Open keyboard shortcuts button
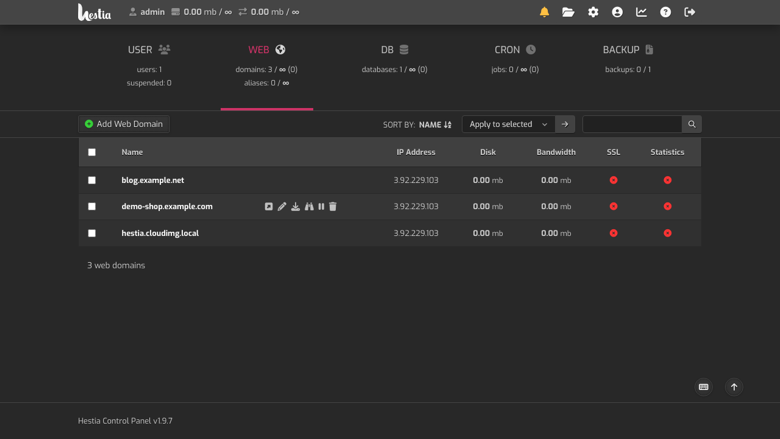 tap(703, 387)
